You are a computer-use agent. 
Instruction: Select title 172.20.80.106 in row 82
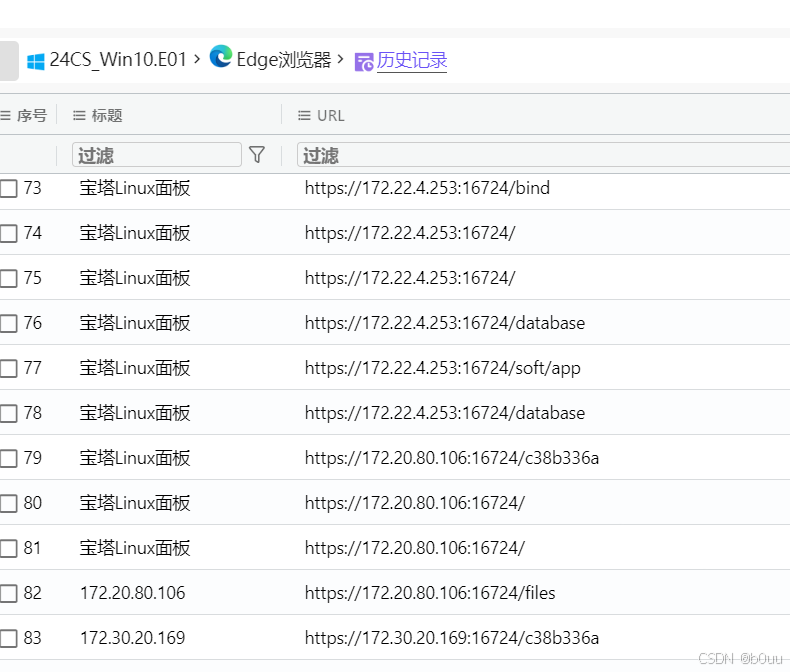tap(133, 593)
